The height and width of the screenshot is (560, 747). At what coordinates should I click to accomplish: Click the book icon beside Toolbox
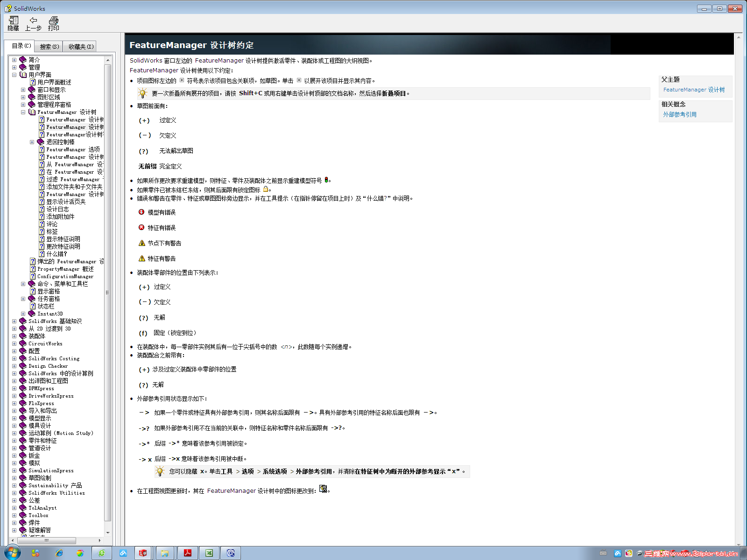click(23, 515)
